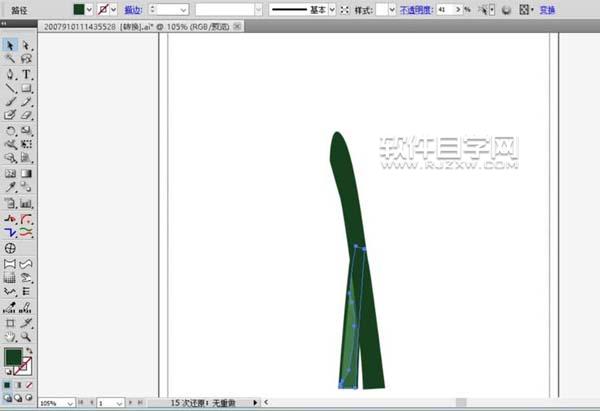Click the 变换 transform link

pyautogui.click(x=547, y=10)
